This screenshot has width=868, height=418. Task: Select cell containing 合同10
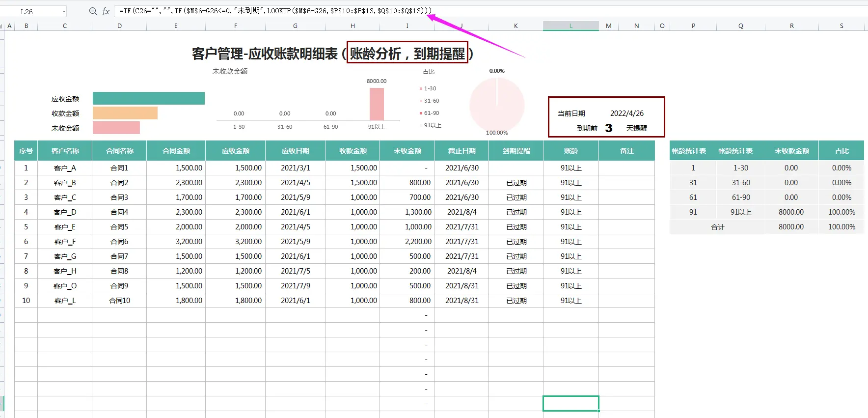pos(119,301)
